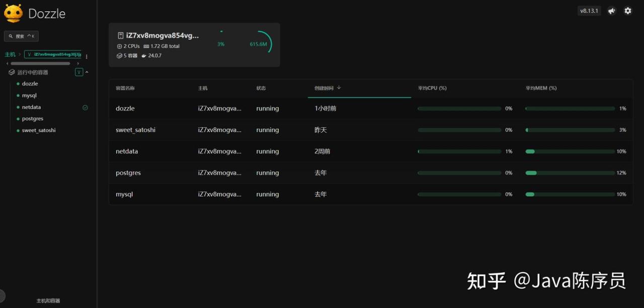The image size is (644, 308).
Task: Click the v8.13.1 version badge
Action: coord(589,11)
